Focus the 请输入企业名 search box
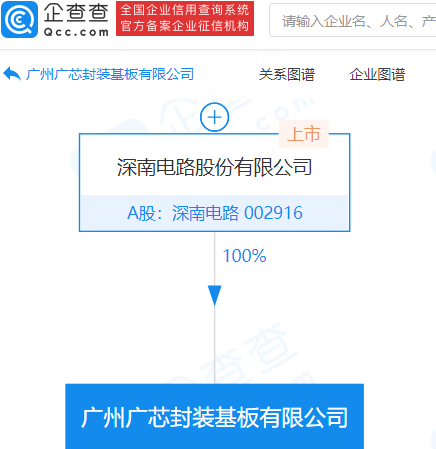The height and width of the screenshot is (449, 436). [352, 21]
